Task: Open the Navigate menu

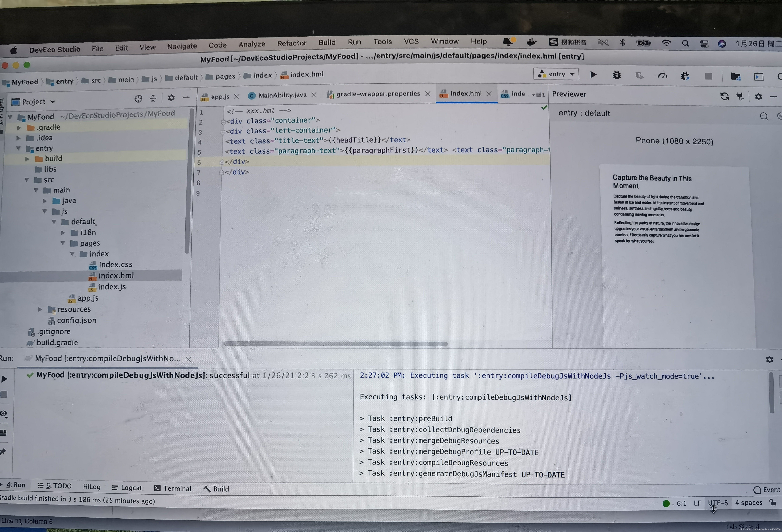Action: pyautogui.click(x=182, y=46)
